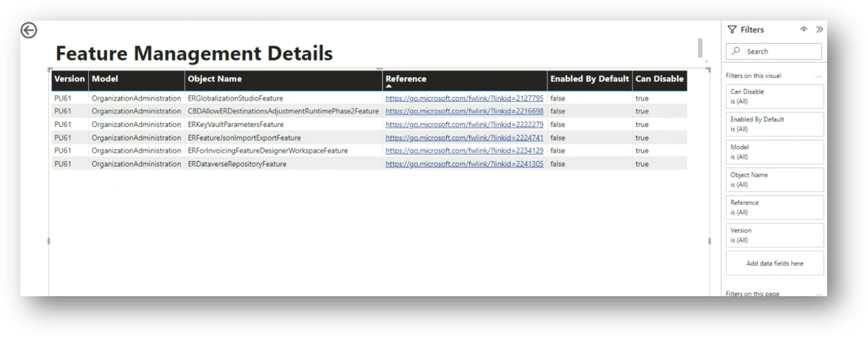Viewport: 868px width, 337px height.
Task: Open the linkid=2241305 reference link
Action: (x=464, y=164)
